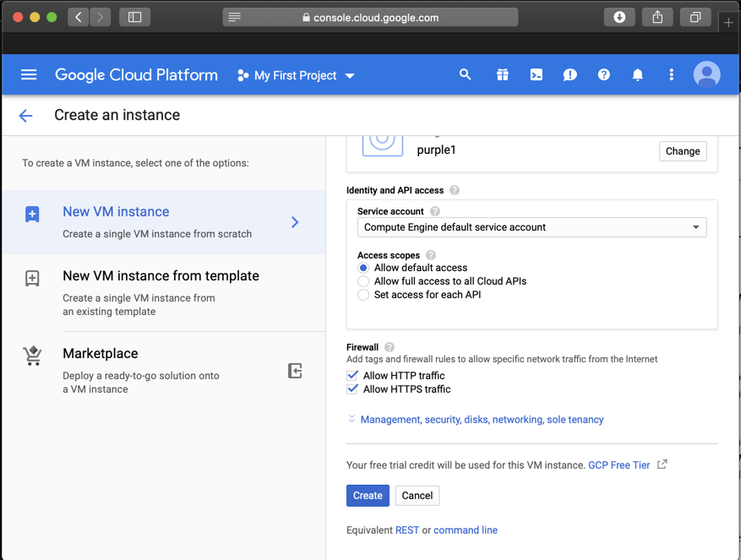Select Allow full access to all Cloud APIs
Screen dimensions: 741x560
[363, 281]
